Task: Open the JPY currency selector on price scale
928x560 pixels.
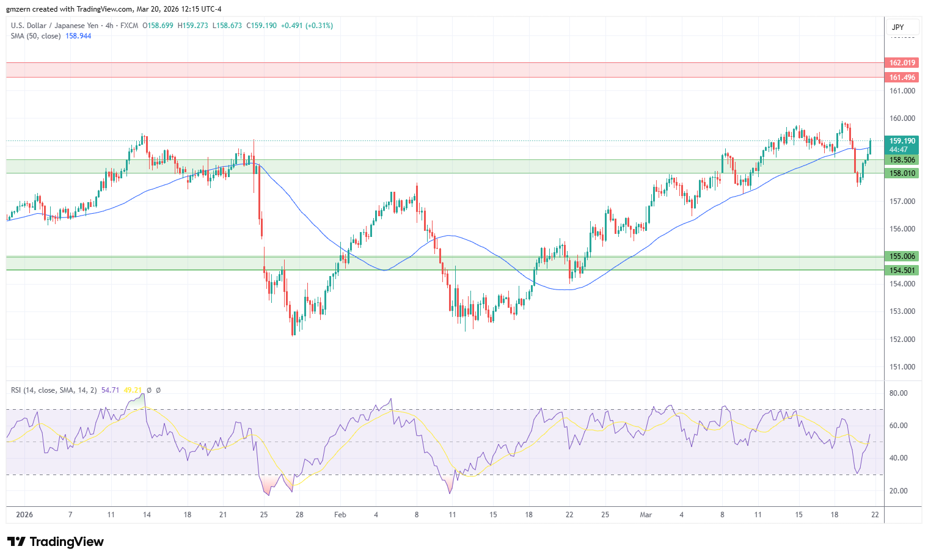Action: point(902,27)
